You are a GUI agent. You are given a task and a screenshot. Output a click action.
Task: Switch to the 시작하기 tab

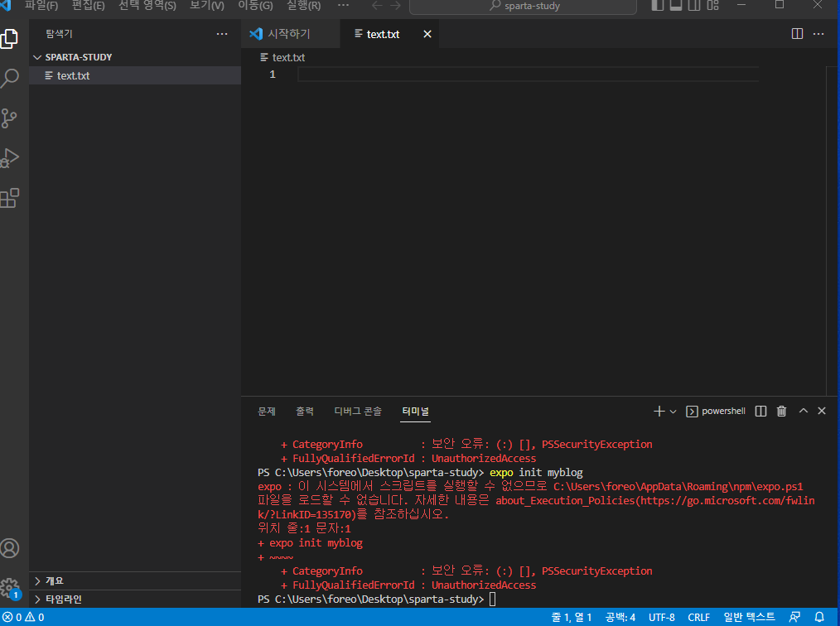[x=290, y=34]
